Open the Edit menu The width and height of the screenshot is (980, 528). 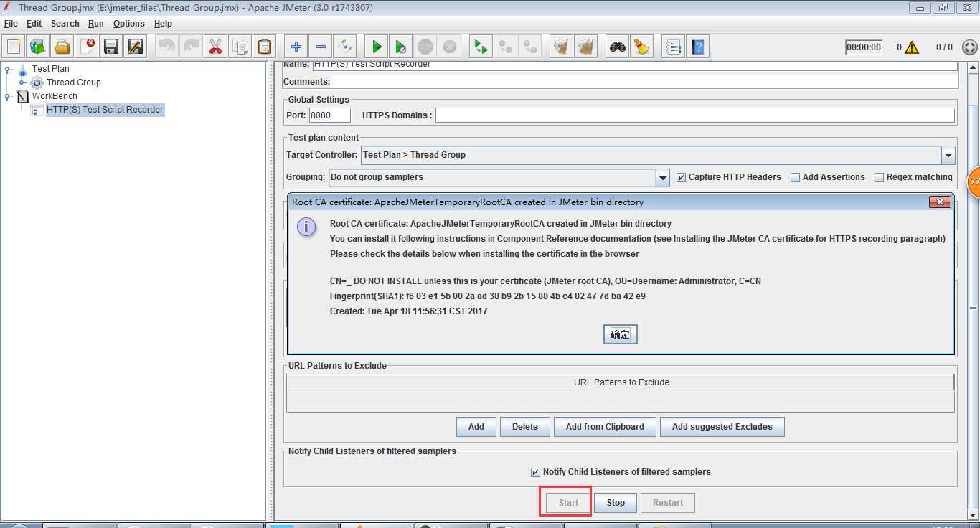pos(34,24)
